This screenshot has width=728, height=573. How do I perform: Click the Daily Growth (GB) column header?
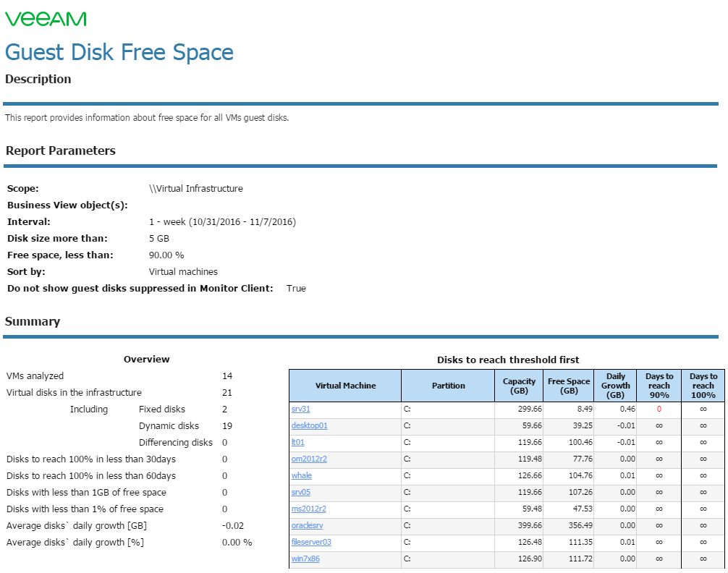click(615, 386)
